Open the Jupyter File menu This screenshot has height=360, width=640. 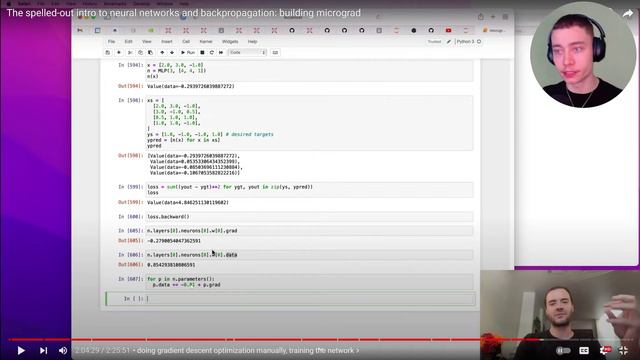point(111,42)
